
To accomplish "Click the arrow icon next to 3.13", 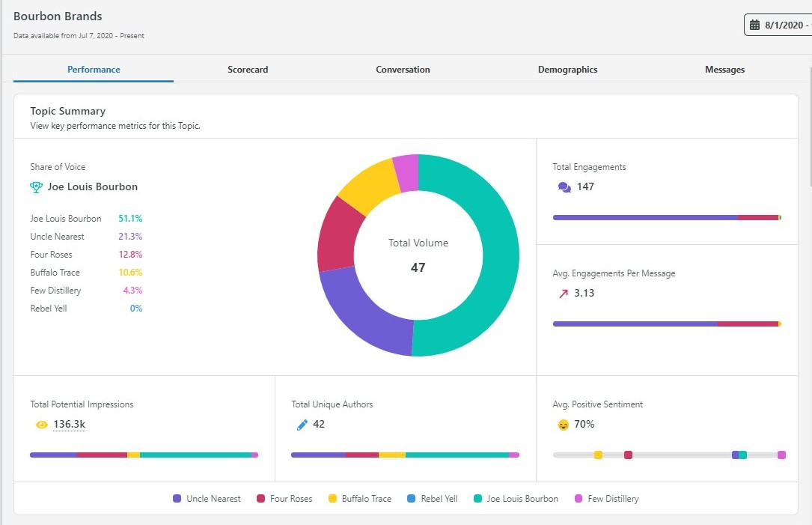I will (564, 294).
